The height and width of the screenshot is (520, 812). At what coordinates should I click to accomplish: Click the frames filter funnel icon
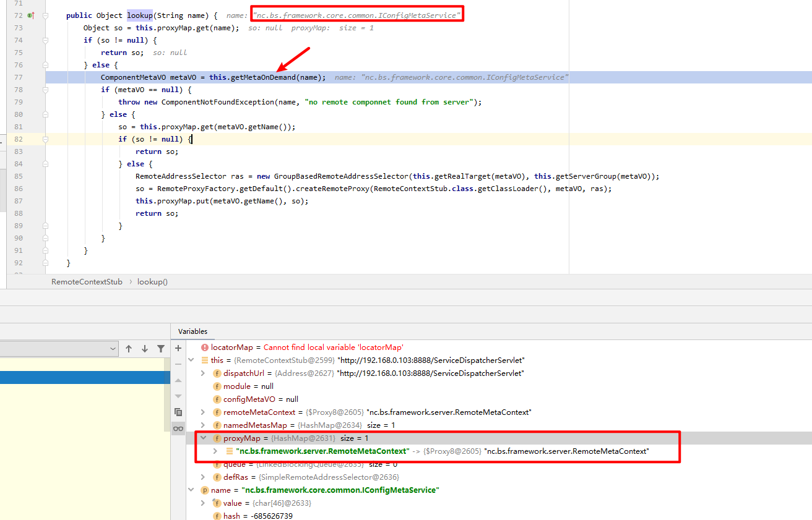coord(161,349)
